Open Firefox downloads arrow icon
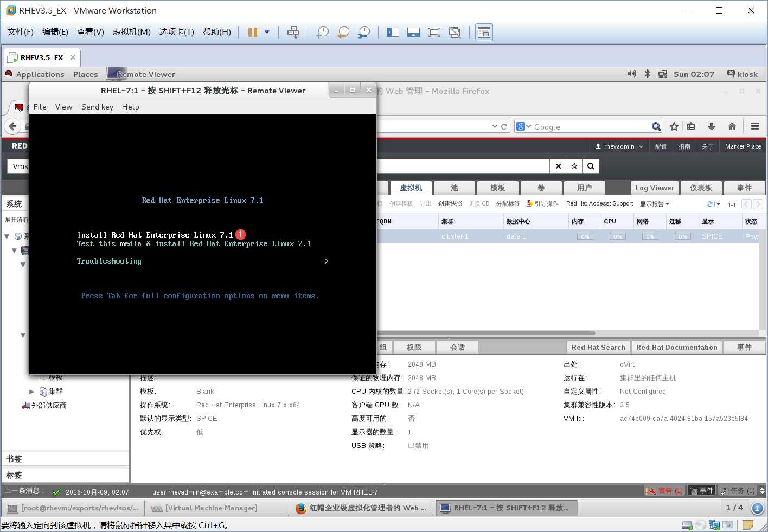 pyautogui.click(x=712, y=126)
